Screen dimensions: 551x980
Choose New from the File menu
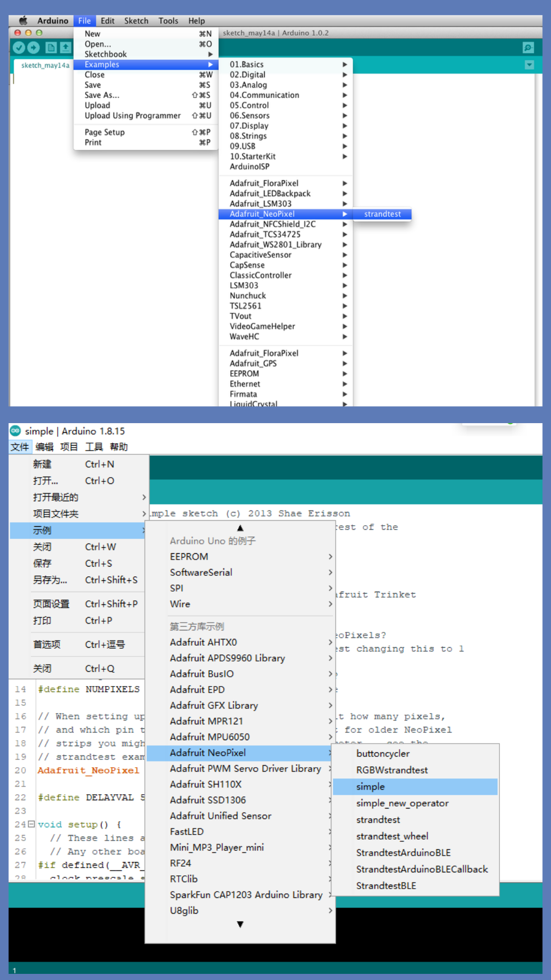pyautogui.click(x=146, y=34)
